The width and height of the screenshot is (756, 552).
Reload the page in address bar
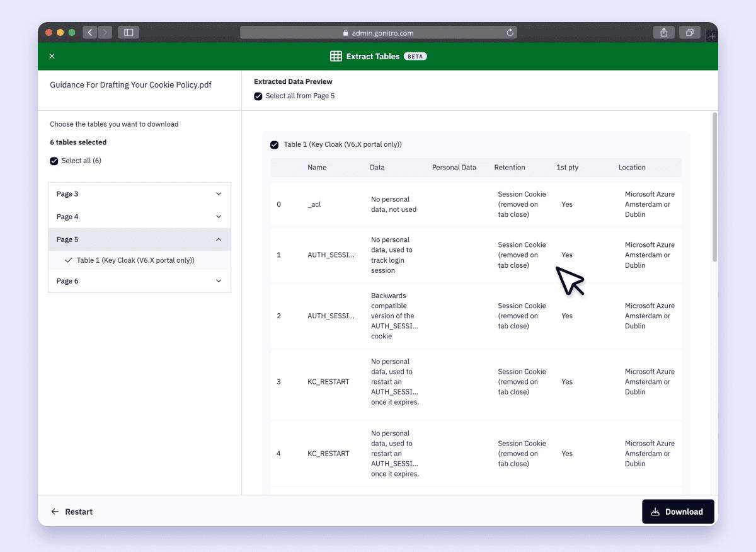click(510, 32)
